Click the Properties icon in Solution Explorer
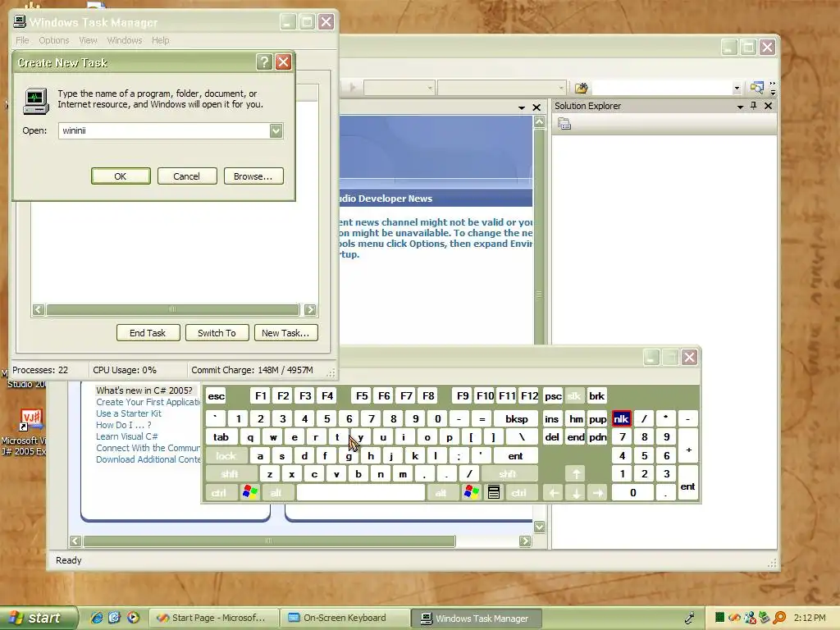This screenshot has width=840, height=630. point(564,125)
